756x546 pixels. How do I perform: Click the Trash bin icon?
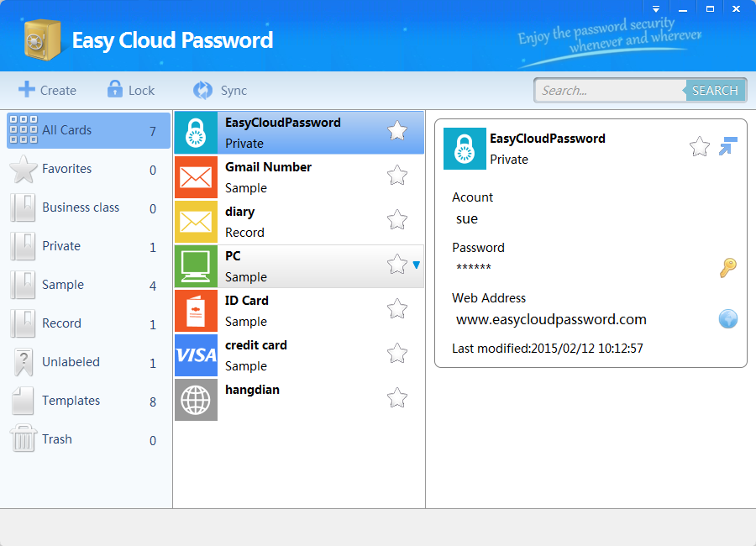(23, 438)
